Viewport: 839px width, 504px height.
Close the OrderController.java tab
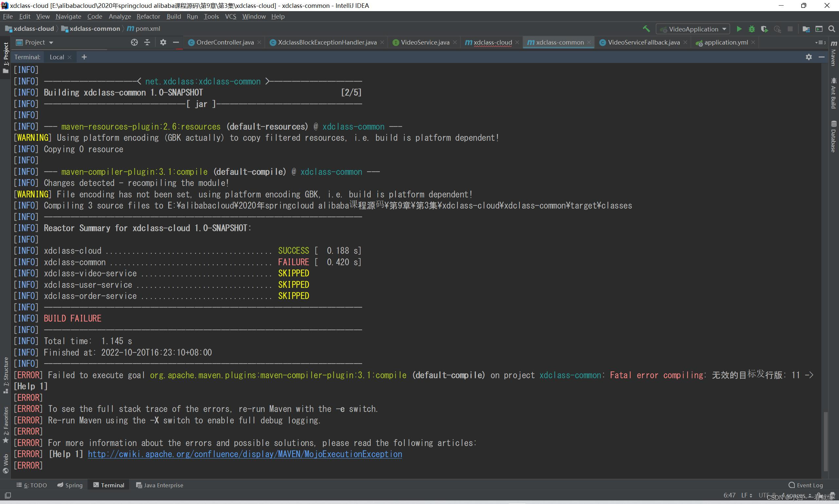point(259,42)
